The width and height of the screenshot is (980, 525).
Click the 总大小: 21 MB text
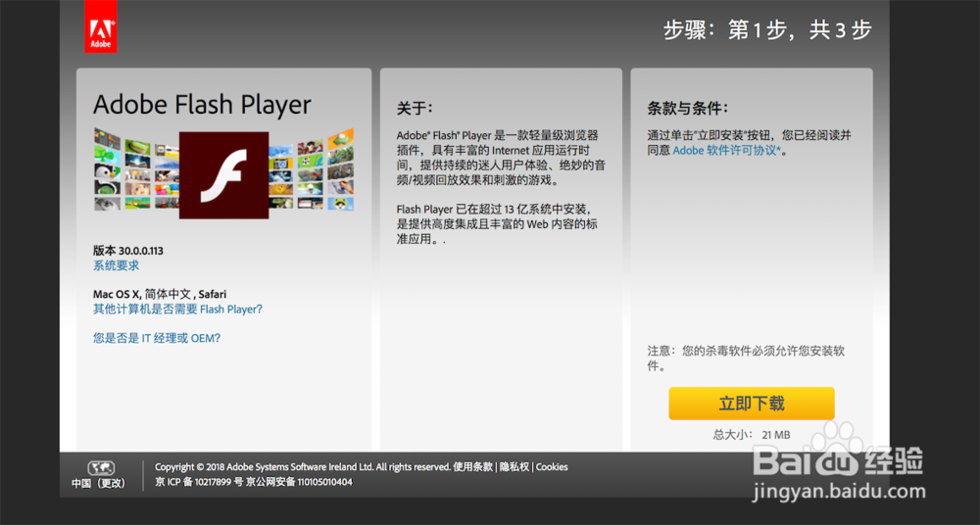click(x=752, y=434)
